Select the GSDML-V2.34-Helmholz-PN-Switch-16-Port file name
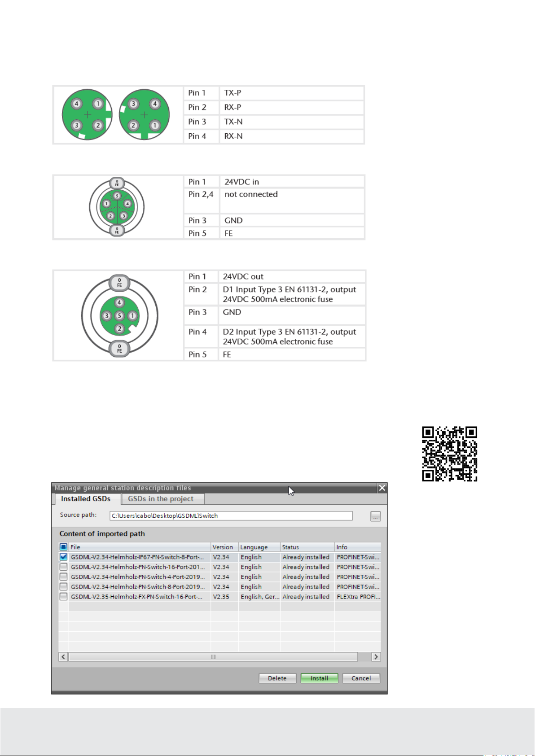The height and width of the screenshot is (756, 535). point(138,567)
